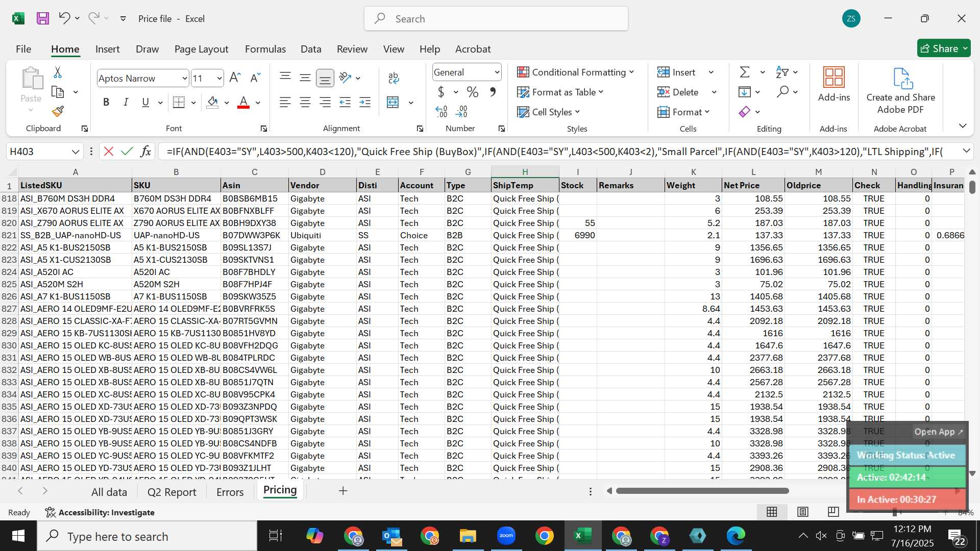The width and height of the screenshot is (980, 551).
Task: Toggle Italic formatting
Action: 126,103
